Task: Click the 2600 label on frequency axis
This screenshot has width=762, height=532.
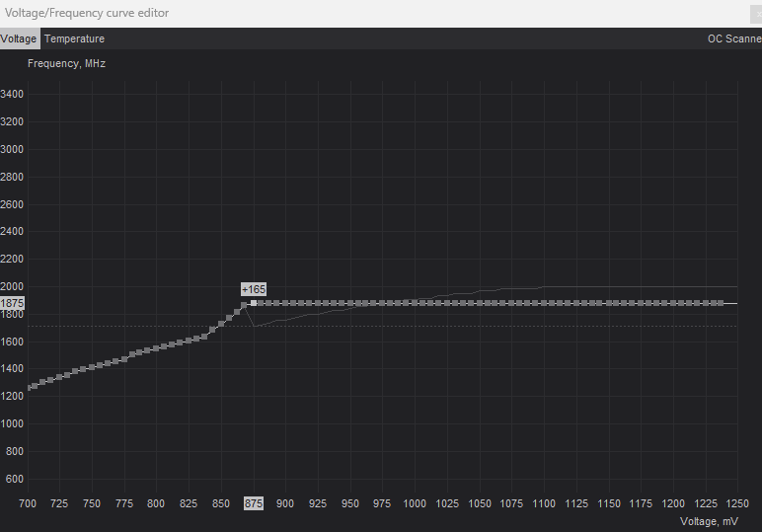Action: click(12, 204)
